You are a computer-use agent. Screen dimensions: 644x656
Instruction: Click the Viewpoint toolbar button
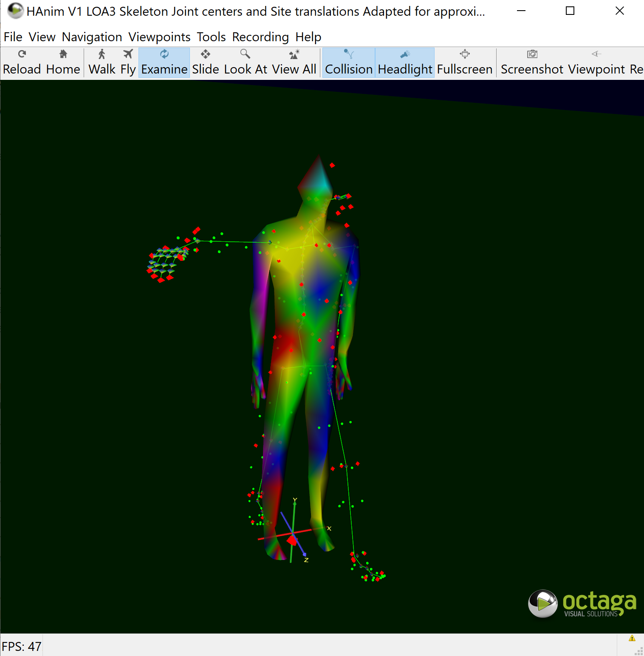tap(596, 62)
